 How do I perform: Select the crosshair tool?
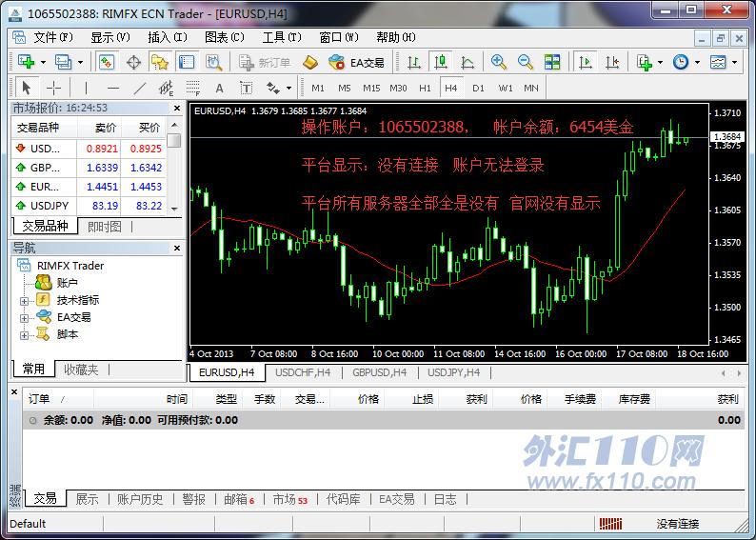point(53,88)
